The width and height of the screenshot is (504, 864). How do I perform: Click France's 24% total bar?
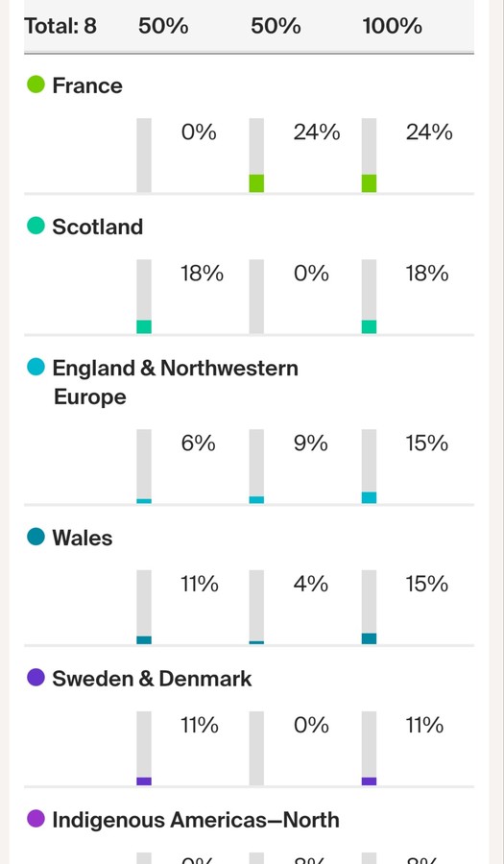(x=369, y=156)
